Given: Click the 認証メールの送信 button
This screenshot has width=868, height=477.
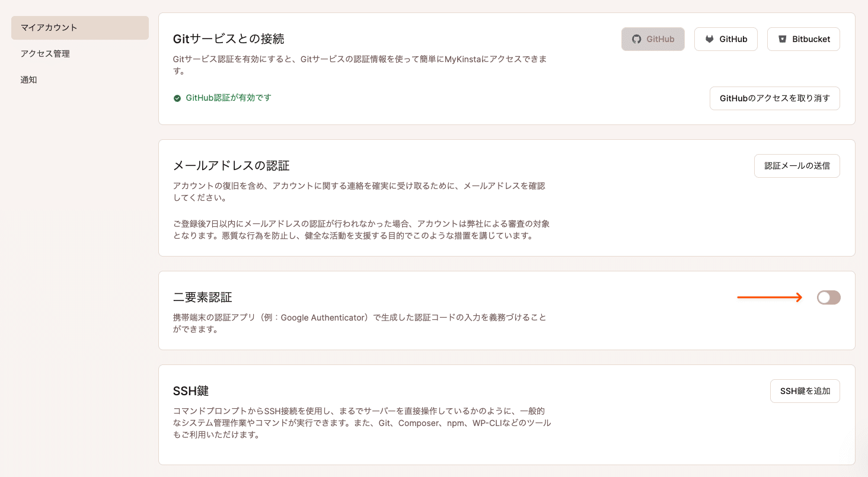Looking at the screenshot, I should [797, 166].
